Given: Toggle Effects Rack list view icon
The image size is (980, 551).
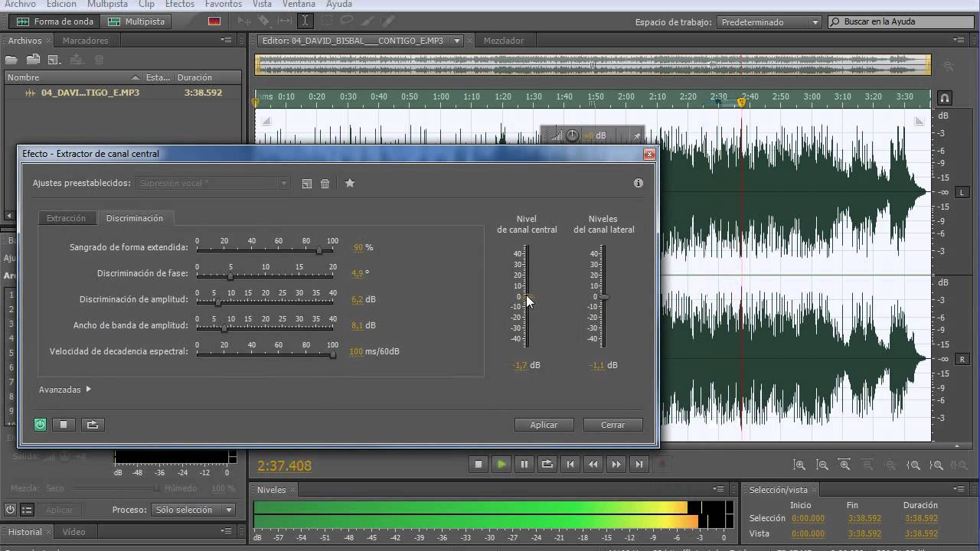Looking at the screenshot, I should pos(27,510).
